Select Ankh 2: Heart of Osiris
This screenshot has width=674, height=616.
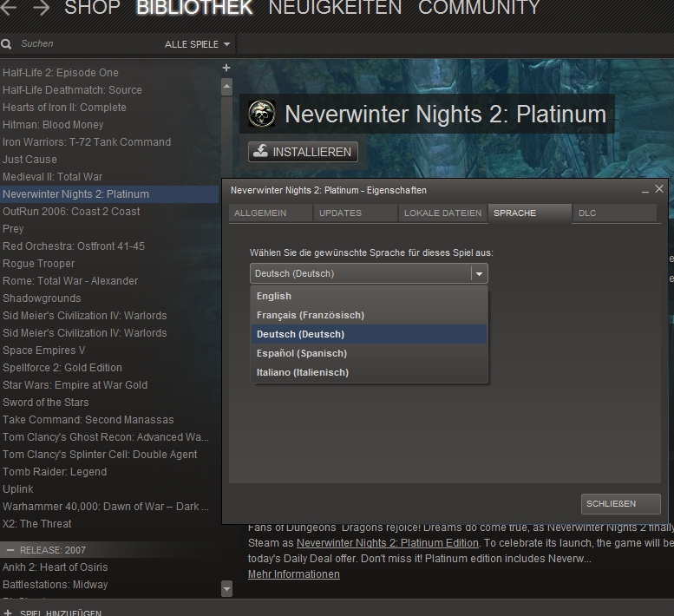click(109, 567)
